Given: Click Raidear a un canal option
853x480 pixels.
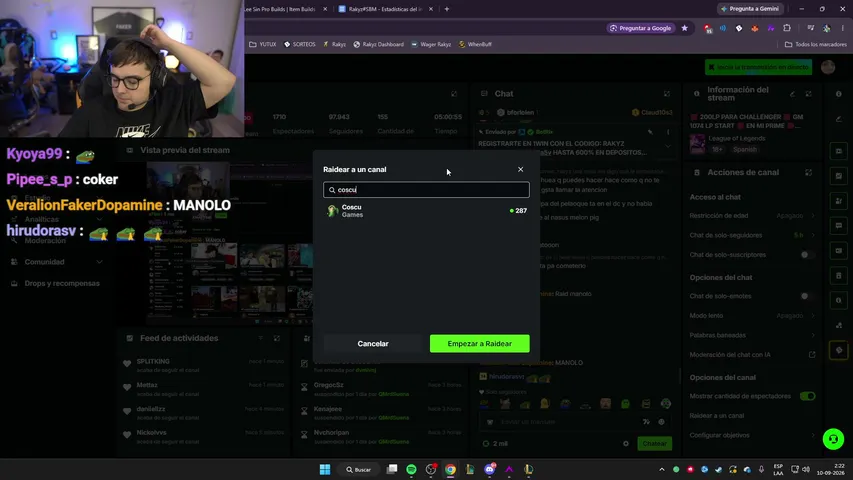Looking at the screenshot, I should pos(716,416).
